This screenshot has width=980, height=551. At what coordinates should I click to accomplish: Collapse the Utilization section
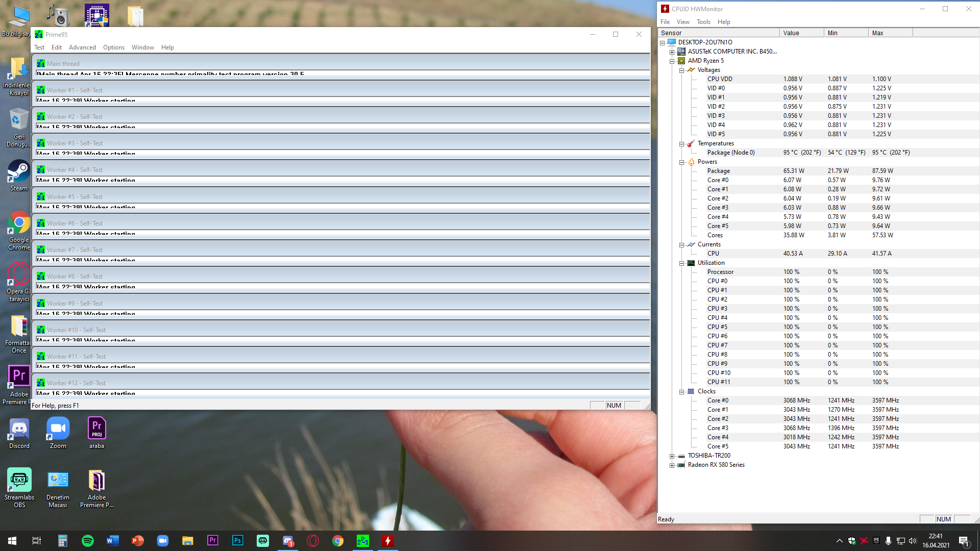(681, 263)
